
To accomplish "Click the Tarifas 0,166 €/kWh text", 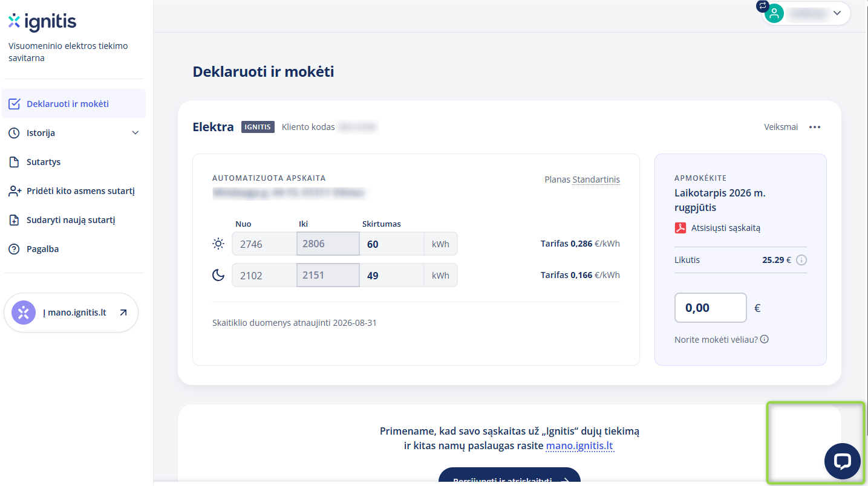I will pos(580,275).
